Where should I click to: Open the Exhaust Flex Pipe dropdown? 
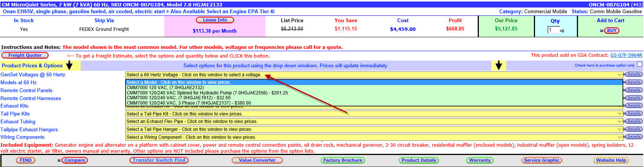374,121
